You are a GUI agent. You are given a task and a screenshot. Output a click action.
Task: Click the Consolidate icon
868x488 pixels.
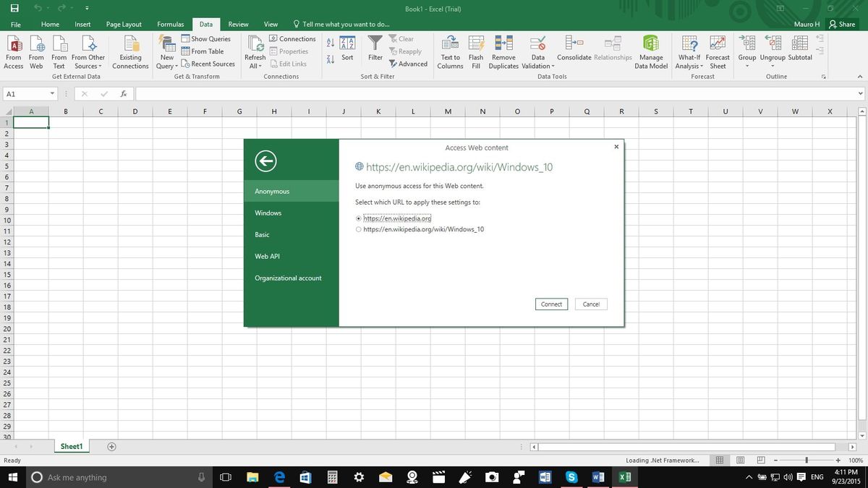[x=574, y=48]
